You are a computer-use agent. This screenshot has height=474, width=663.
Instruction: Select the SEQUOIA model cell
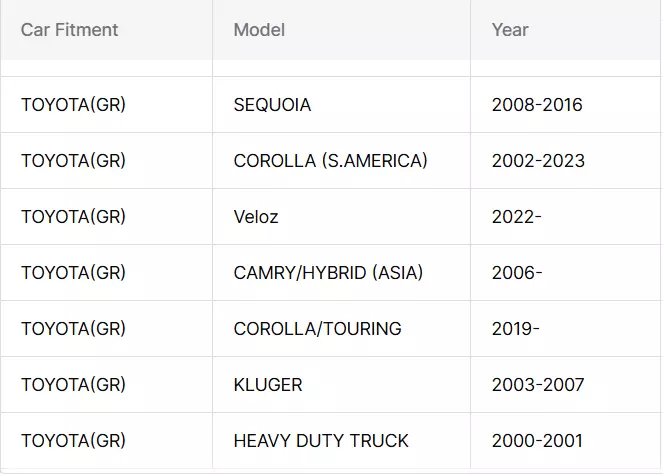pos(341,105)
